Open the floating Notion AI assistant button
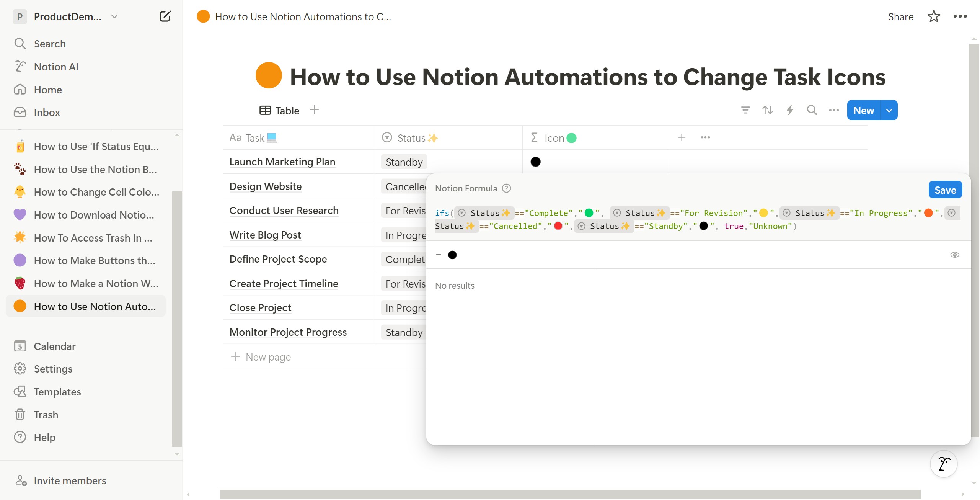Viewport: 980px width, 500px height. pyautogui.click(x=944, y=464)
